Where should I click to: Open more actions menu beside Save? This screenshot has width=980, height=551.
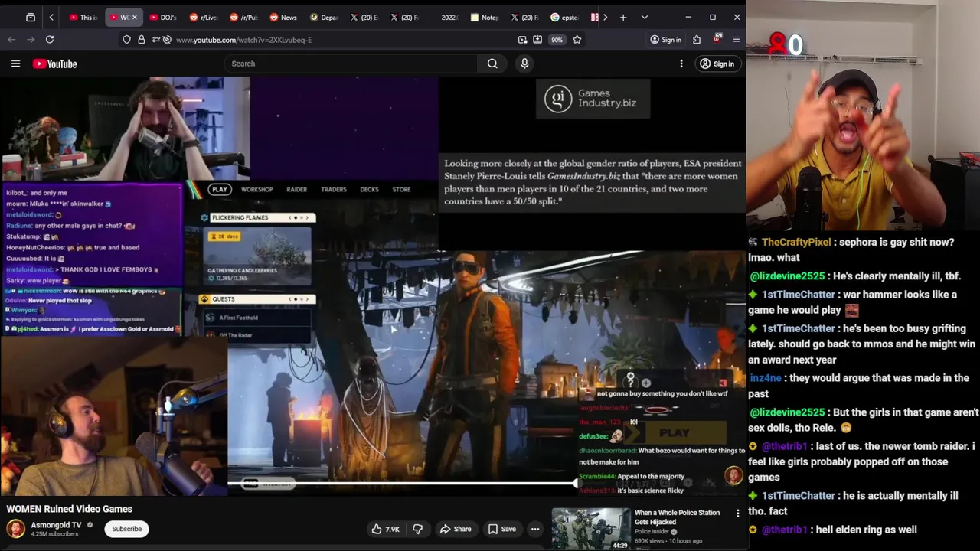(x=535, y=529)
